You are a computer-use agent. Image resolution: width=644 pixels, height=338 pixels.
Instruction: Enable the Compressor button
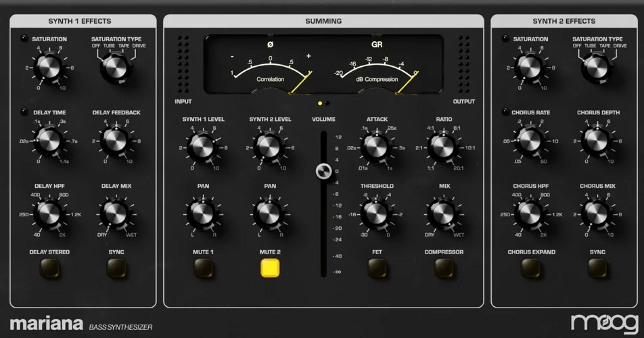444,268
